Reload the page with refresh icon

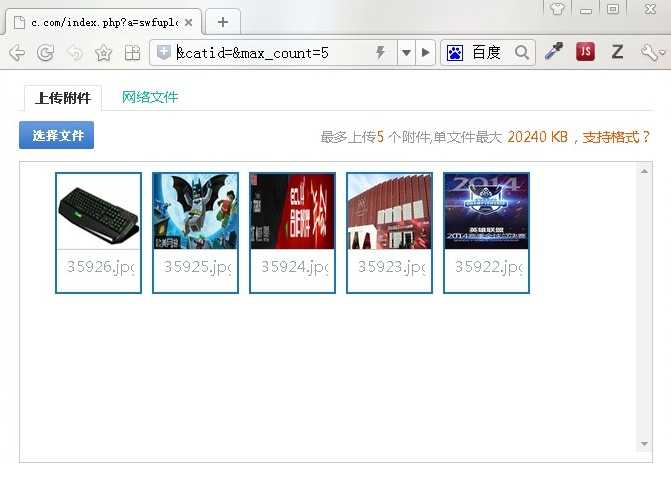[x=45, y=53]
